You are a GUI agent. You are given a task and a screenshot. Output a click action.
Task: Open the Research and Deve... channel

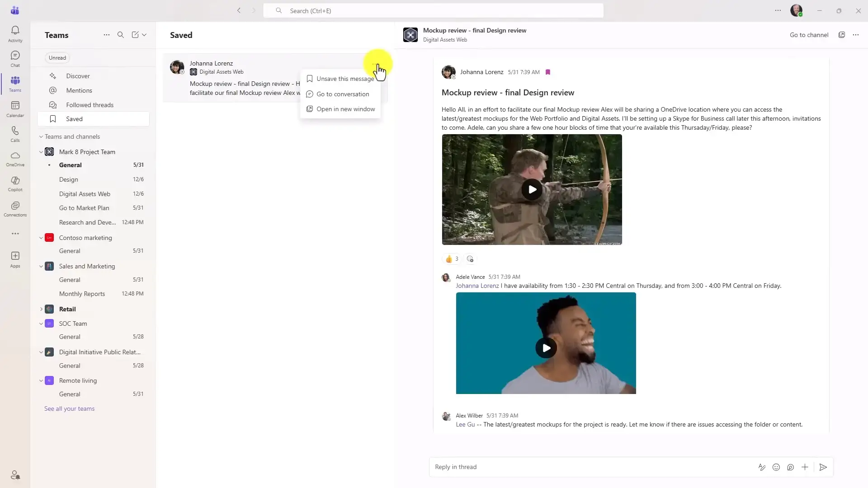[x=94, y=222]
